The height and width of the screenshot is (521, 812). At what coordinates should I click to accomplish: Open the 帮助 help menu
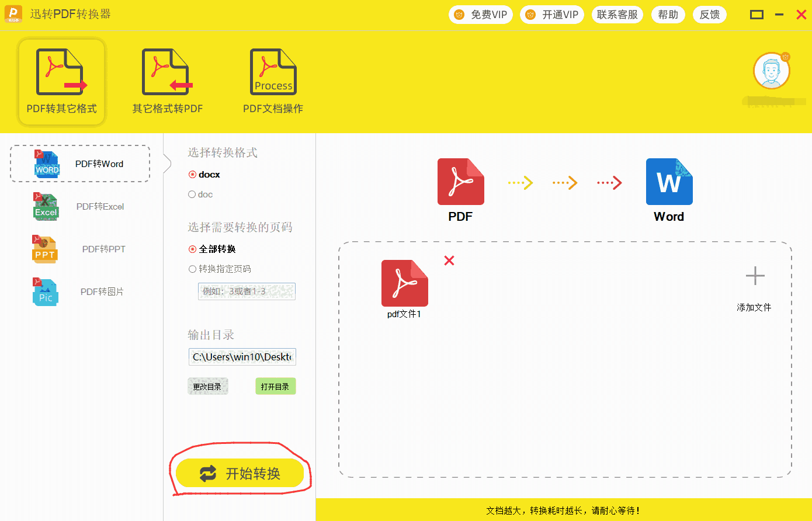(668, 15)
